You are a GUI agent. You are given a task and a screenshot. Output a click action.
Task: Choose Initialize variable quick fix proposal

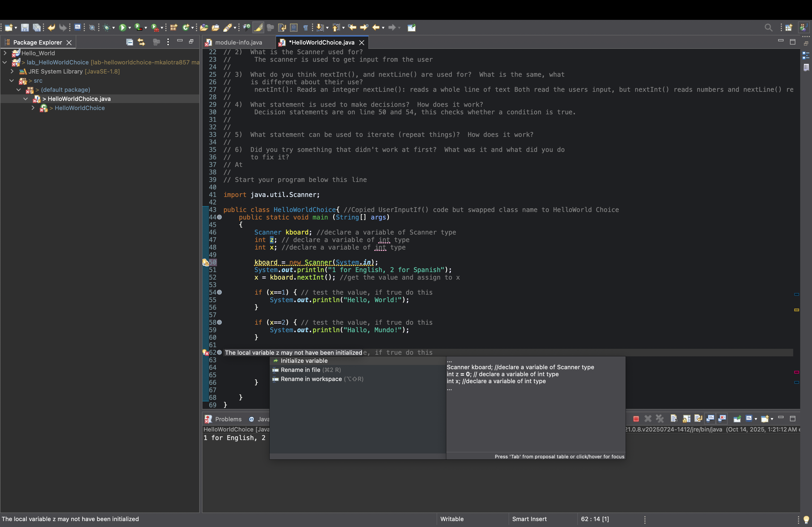click(x=304, y=361)
